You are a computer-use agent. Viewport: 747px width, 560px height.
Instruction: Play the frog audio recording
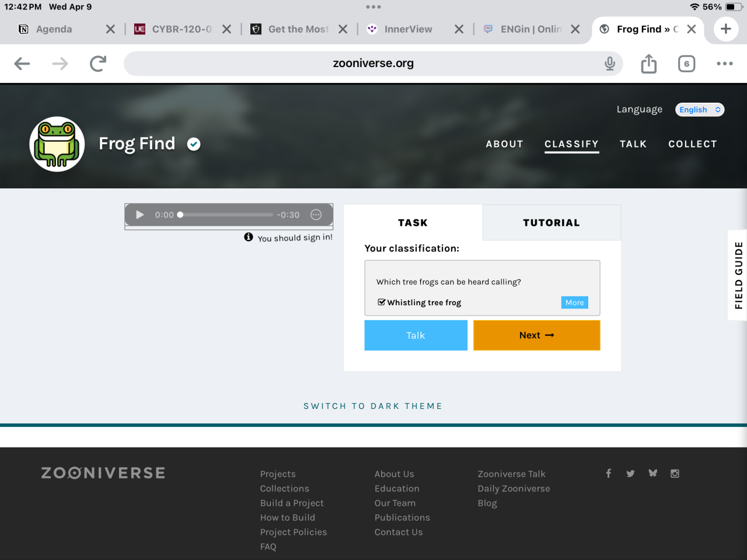(139, 215)
